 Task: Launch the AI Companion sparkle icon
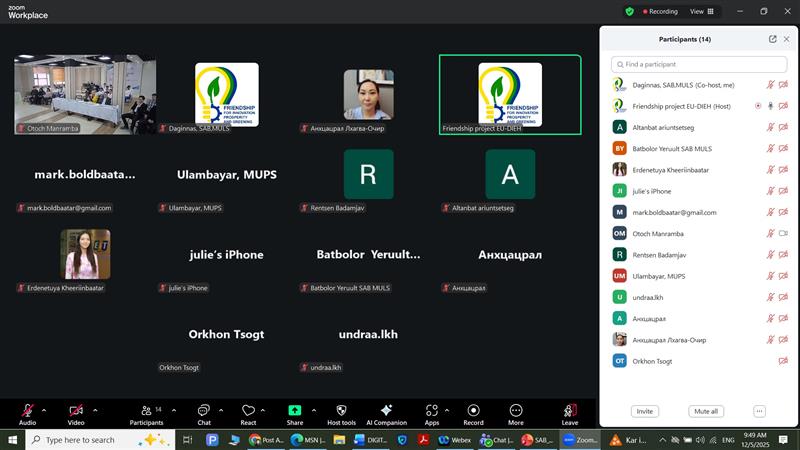[386, 413]
